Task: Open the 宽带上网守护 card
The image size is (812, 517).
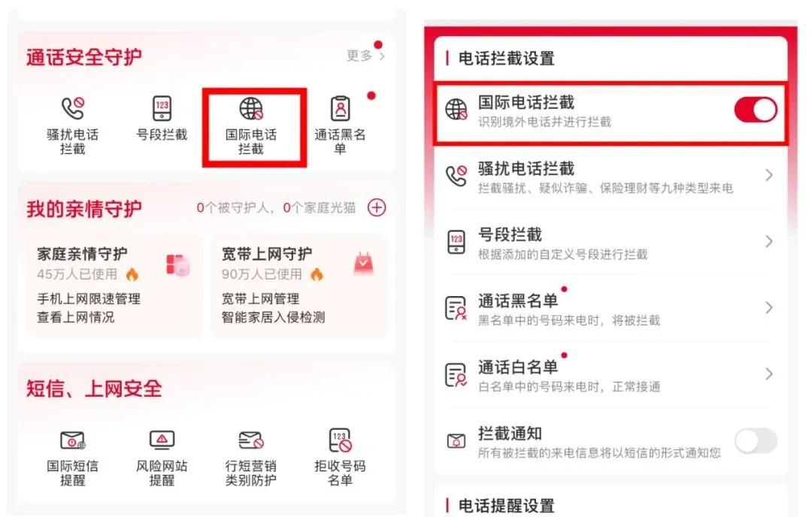Action: point(299,285)
